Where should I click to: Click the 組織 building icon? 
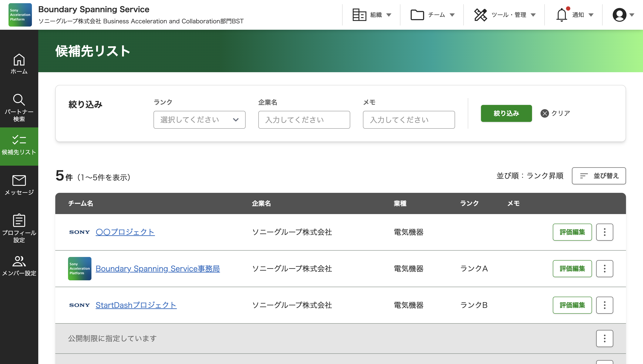pyautogui.click(x=359, y=15)
